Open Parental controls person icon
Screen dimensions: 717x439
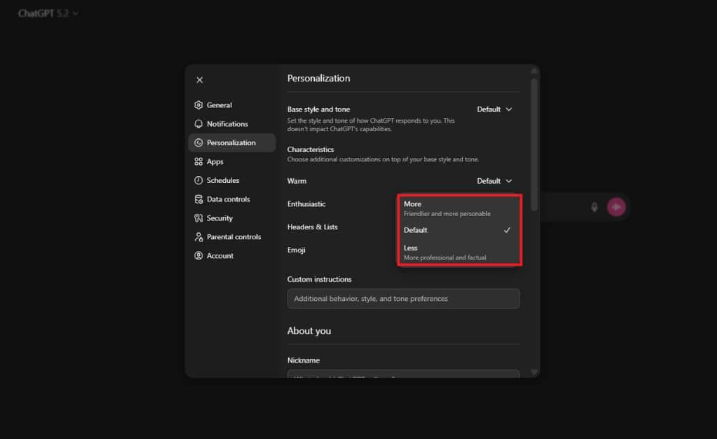coord(199,237)
